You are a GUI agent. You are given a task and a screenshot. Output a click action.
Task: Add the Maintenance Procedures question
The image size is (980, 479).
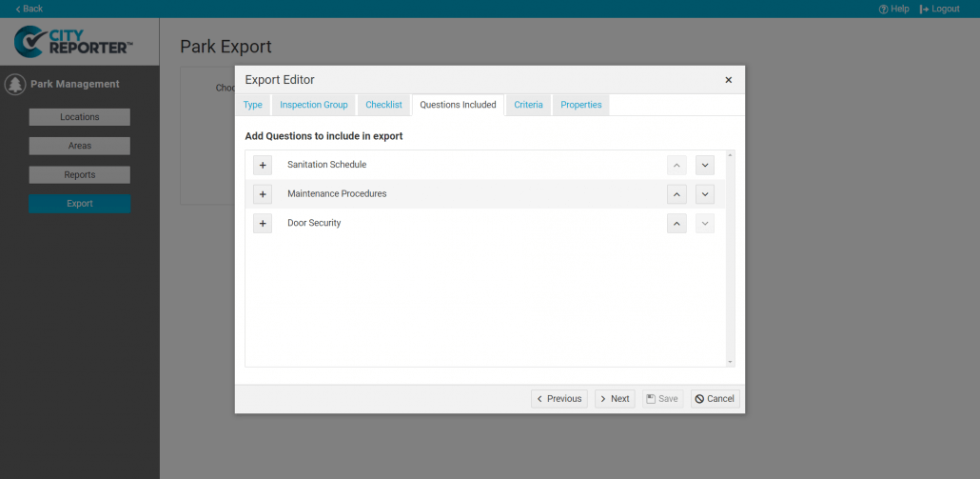[263, 194]
